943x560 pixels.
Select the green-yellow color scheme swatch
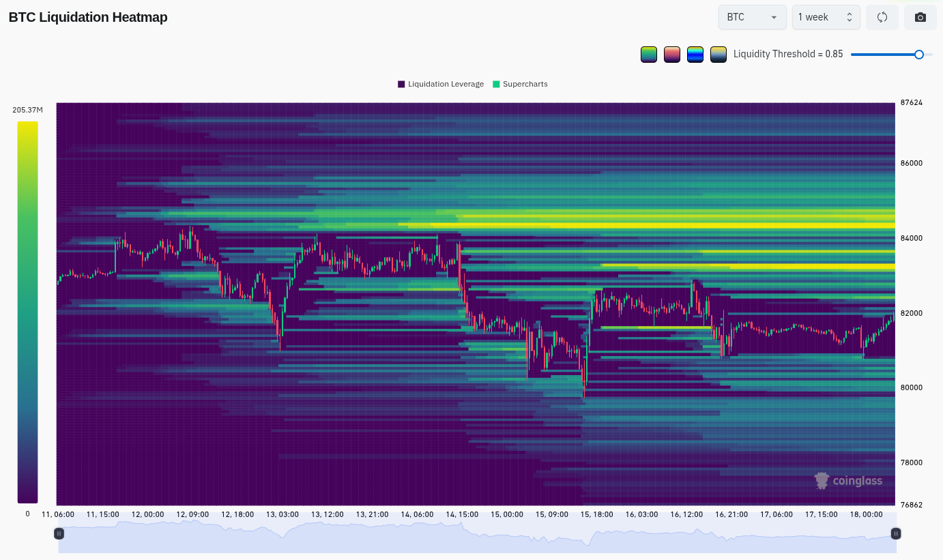649,54
